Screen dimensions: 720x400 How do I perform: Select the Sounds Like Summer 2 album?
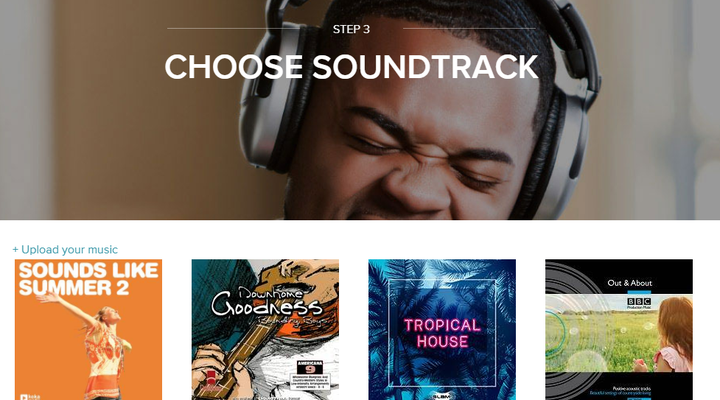(88, 329)
